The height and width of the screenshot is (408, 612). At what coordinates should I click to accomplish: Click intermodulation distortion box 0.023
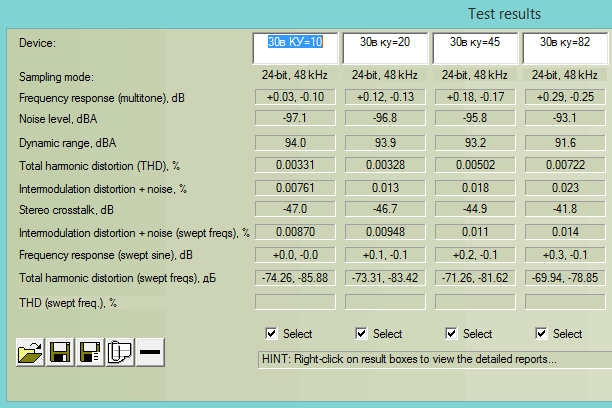click(565, 188)
